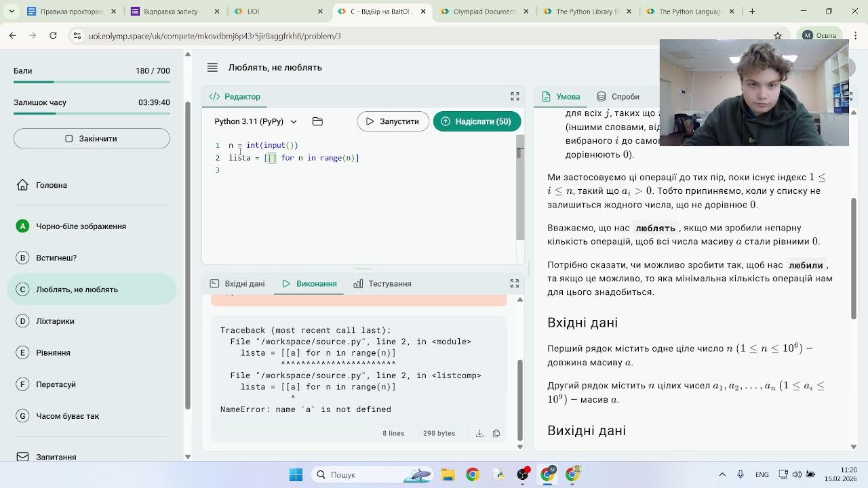Screen dimensions: 868x488
Task: Switch to The Python Library browser tab
Action: [x=587, y=12]
